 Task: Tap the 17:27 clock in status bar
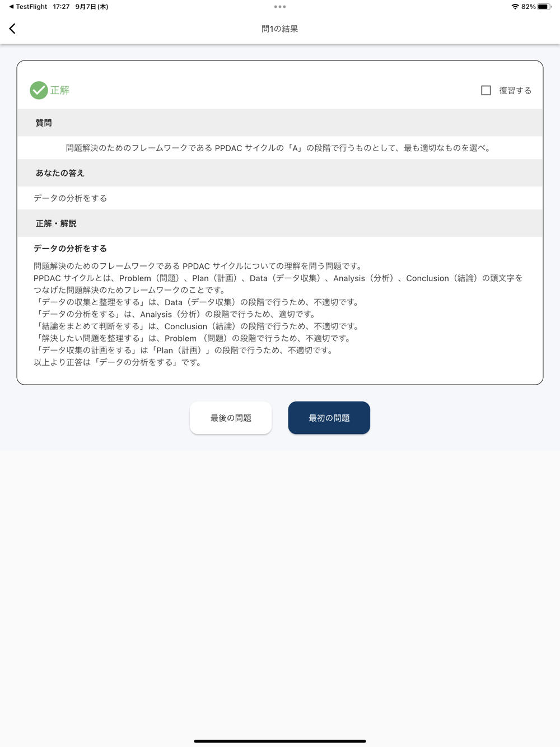coord(61,7)
